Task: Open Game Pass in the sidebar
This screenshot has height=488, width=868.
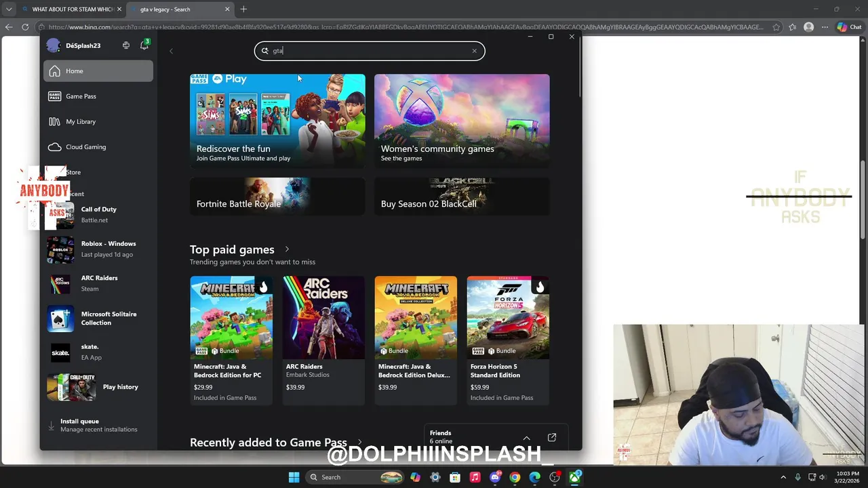Action: pyautogui.click(x=98, y=96)
